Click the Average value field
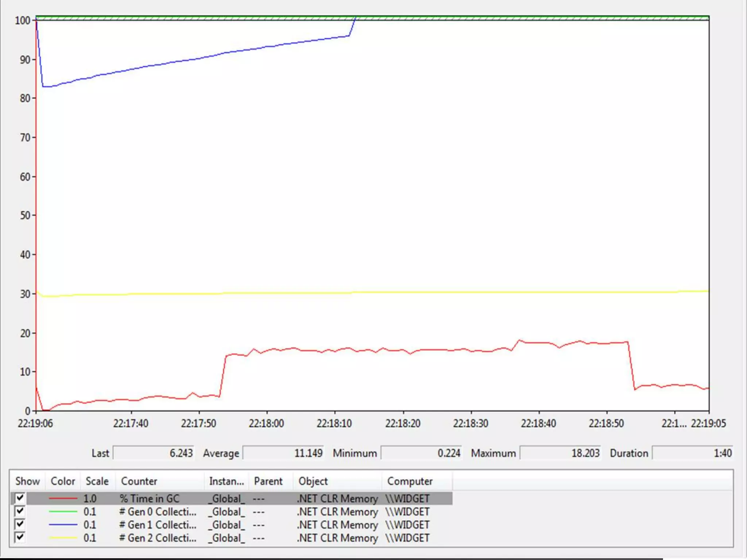747x560 pixels. click(x=283, y=453)
